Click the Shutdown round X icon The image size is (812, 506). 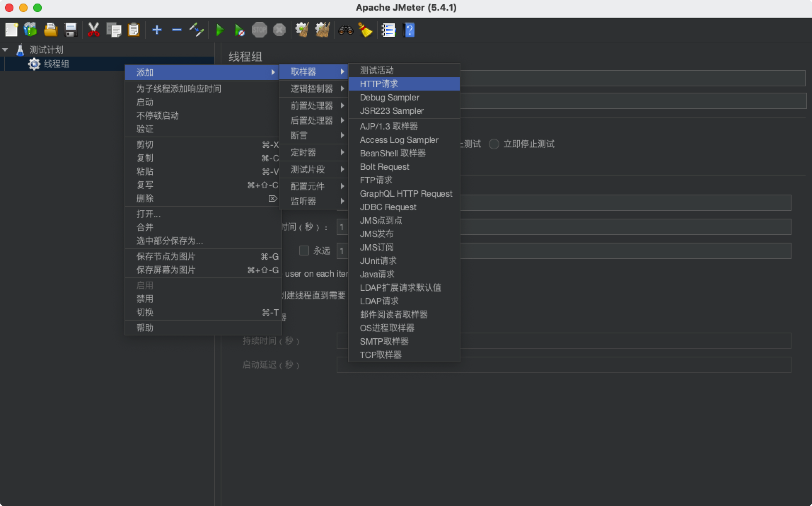pos(279,30)
